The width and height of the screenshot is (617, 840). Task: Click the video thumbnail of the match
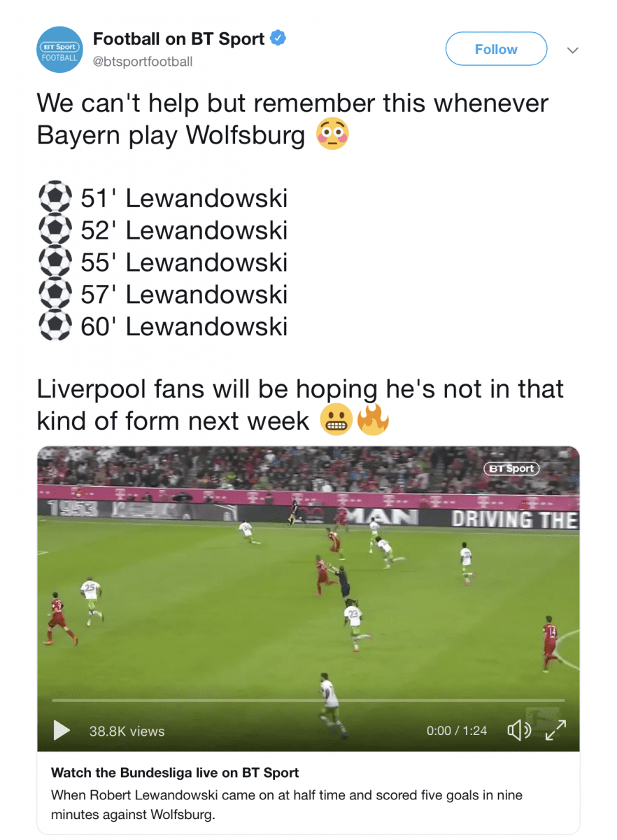pos(308,598)
